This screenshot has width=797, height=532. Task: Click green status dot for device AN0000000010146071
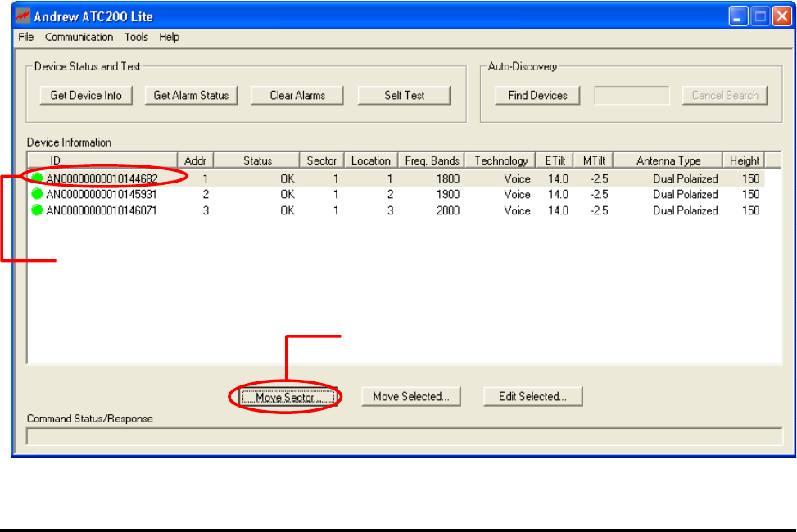click(x=37, y=210)
